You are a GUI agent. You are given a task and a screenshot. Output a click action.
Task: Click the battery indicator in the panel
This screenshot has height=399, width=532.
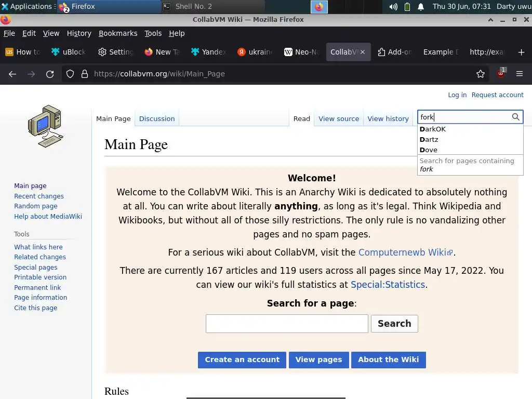[x=407, y=6]
